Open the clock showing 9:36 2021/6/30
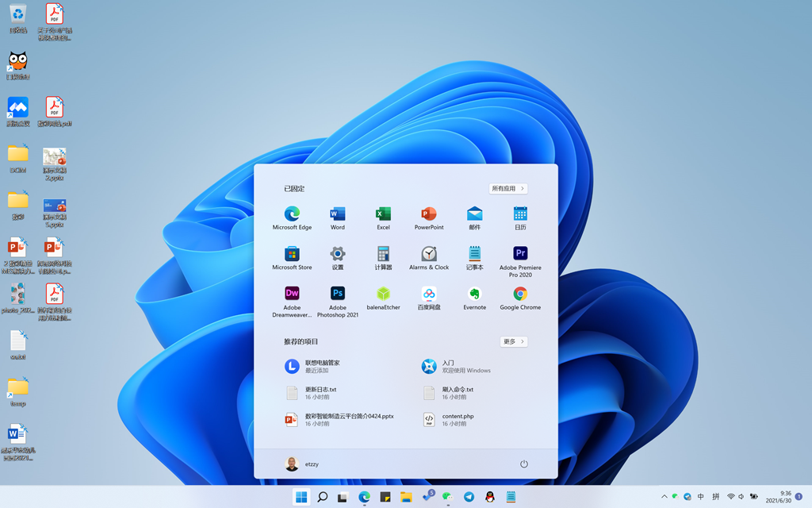The image size is (812, 508). click(x=779, y=497)
